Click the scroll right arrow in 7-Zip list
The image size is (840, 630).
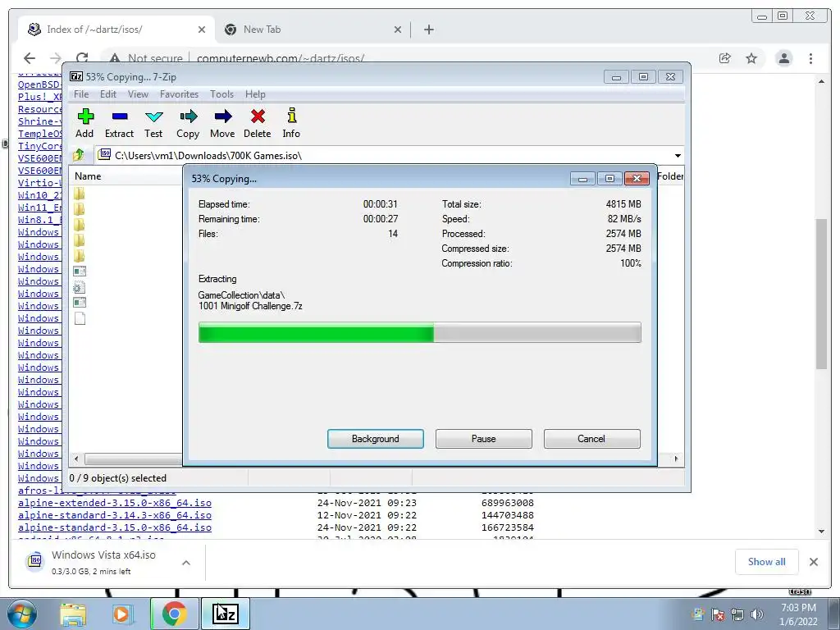[676, 459]
